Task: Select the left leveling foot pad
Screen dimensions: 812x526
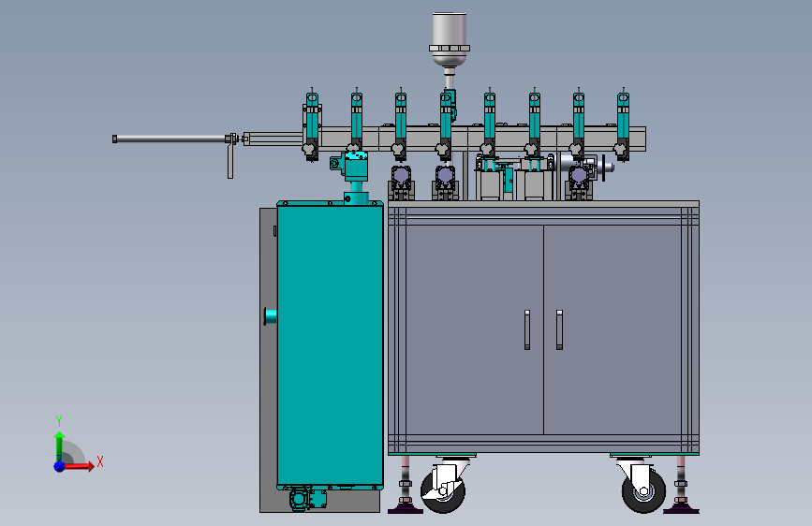Action: pos(406,510)
